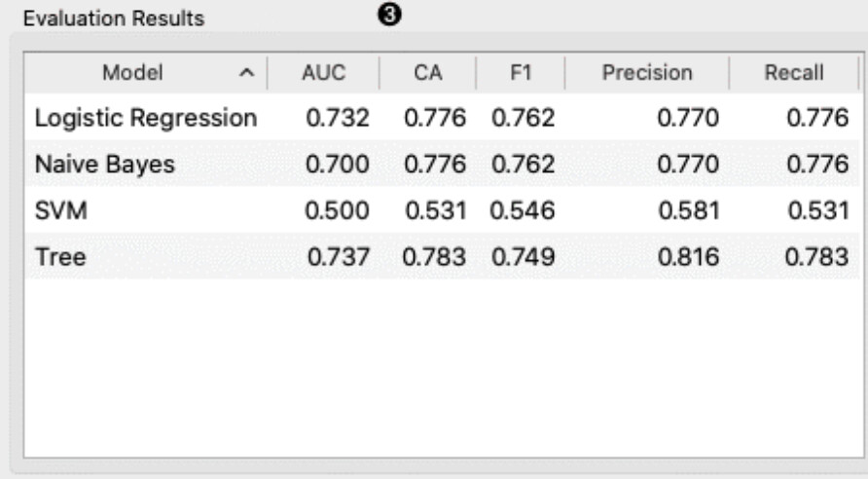Select the Logistic Regression row
This screenshot has height=479, width=868.
click(442, 118)
